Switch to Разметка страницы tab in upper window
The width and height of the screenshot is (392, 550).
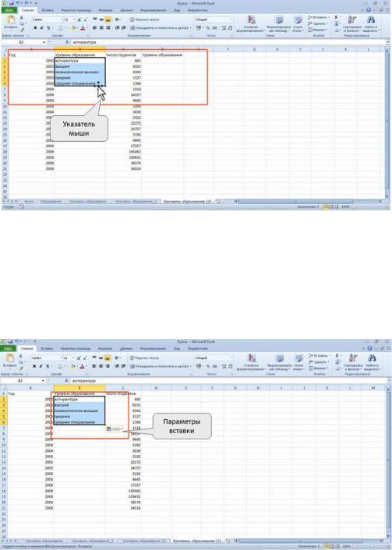click(76, 11)
